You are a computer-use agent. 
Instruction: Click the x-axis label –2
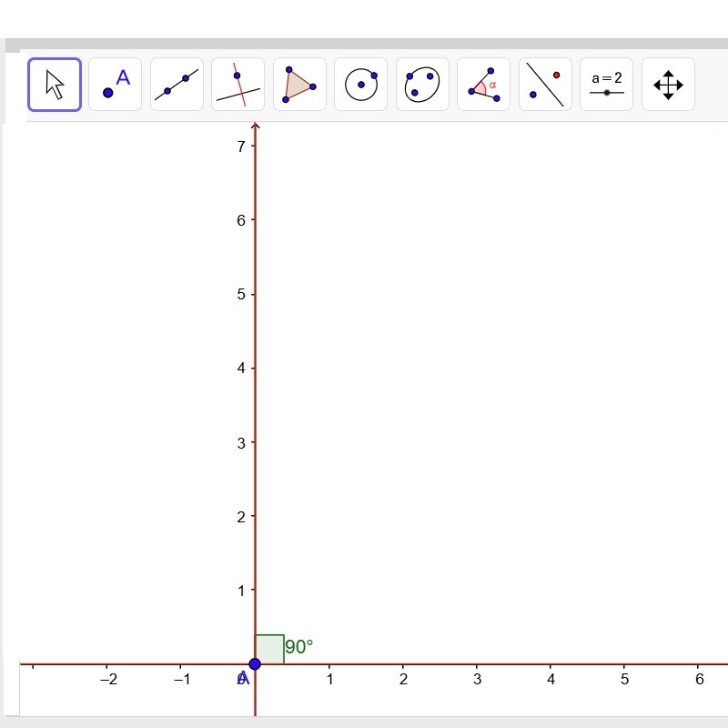[x=108, y=679]
